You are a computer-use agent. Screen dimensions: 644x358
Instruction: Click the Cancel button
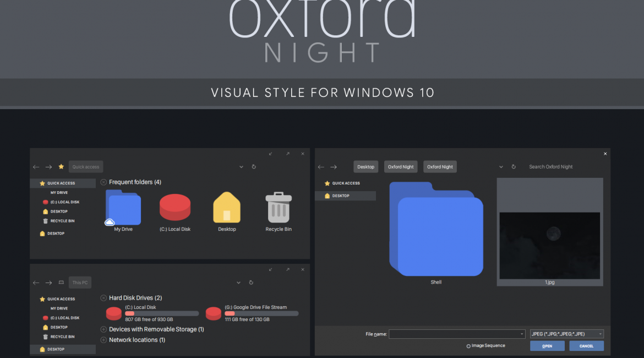coord(587,346)
